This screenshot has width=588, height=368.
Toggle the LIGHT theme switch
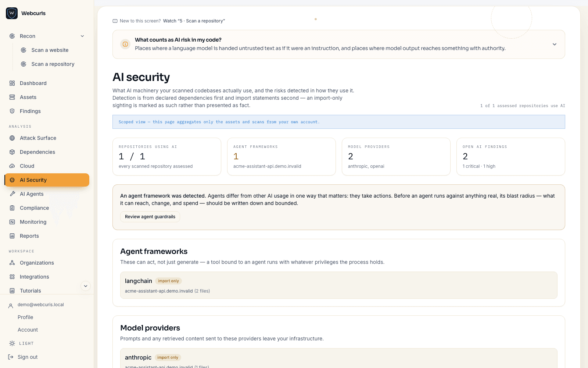tap(21, 343)
